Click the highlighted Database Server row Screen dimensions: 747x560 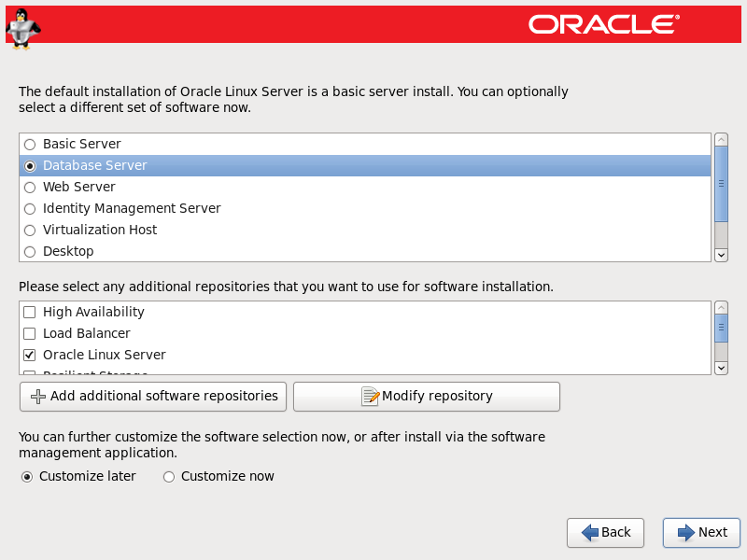[364, 166]
